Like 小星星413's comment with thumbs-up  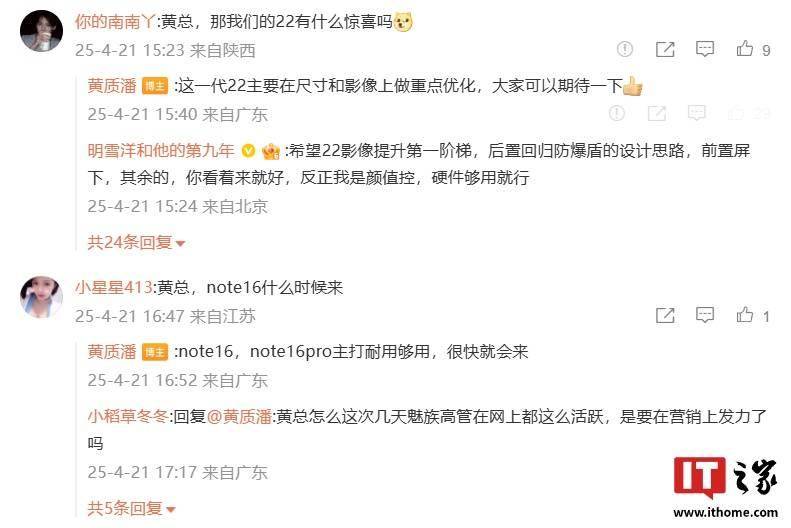click(x=745, y=315)
